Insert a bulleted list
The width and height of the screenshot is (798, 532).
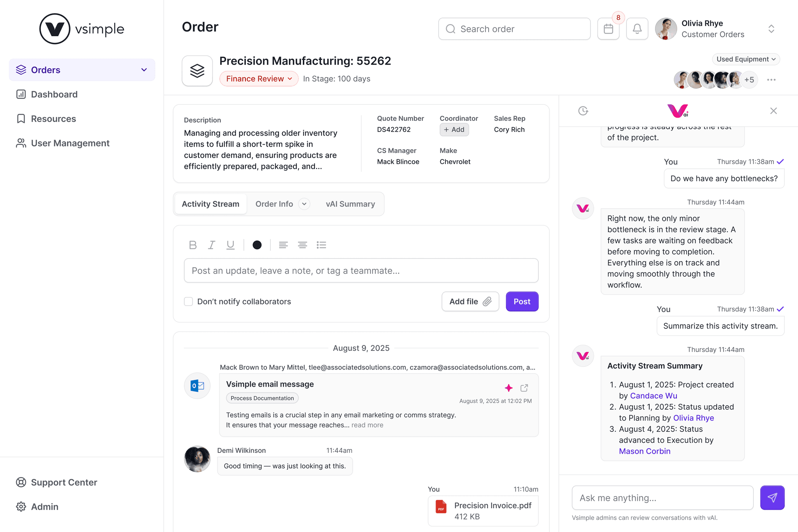pyautogui.click(x=321, y=245)
